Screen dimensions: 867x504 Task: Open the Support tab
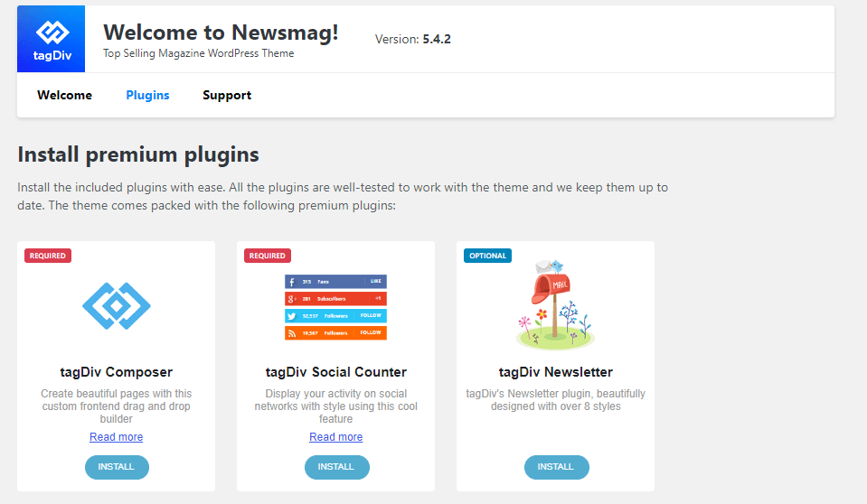[227, 95]
